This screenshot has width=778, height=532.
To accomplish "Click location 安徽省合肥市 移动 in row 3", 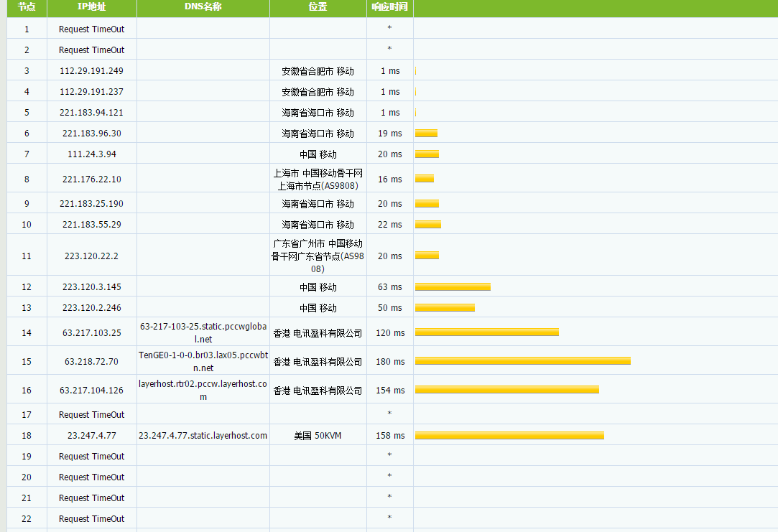I will coord(318,71).
